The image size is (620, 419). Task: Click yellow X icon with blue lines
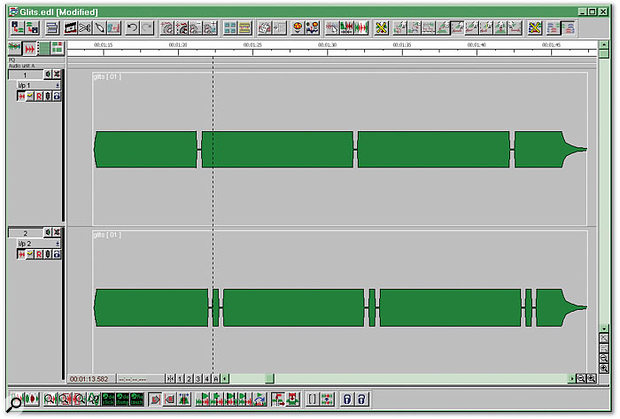[x=535, y=28]
